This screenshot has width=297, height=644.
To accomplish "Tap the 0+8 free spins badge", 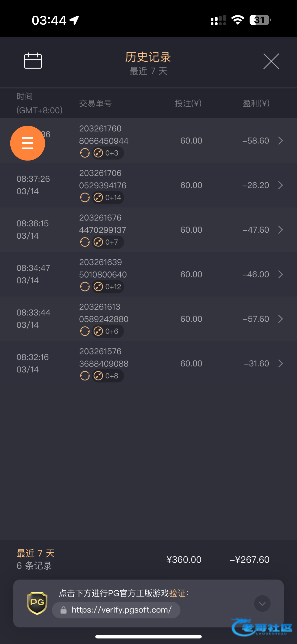I will pyautogui.click(x=108, y=376).
